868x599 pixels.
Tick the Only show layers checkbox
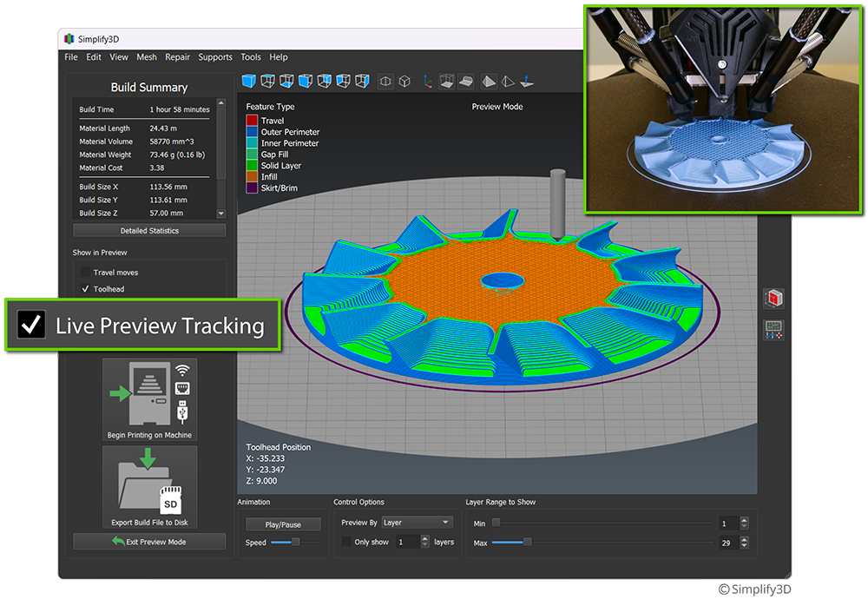(347, 542)
